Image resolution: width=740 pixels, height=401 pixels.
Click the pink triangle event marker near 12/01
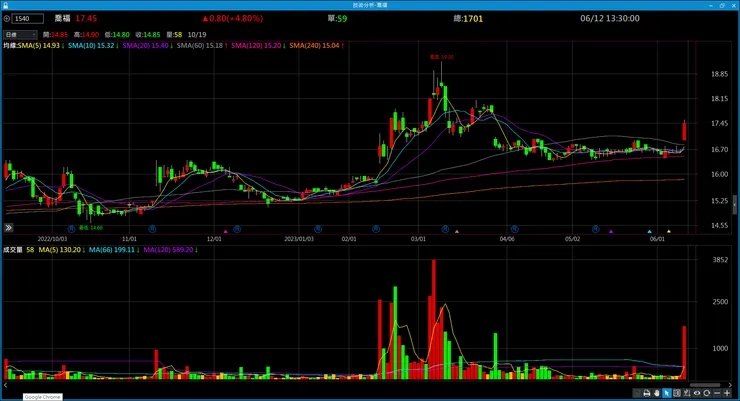(x=226, y=231)
